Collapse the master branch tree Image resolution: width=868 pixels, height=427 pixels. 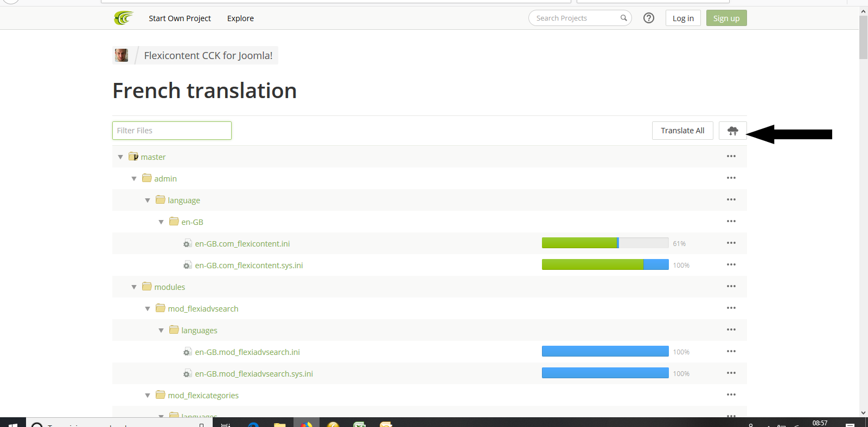pos(120,157)
